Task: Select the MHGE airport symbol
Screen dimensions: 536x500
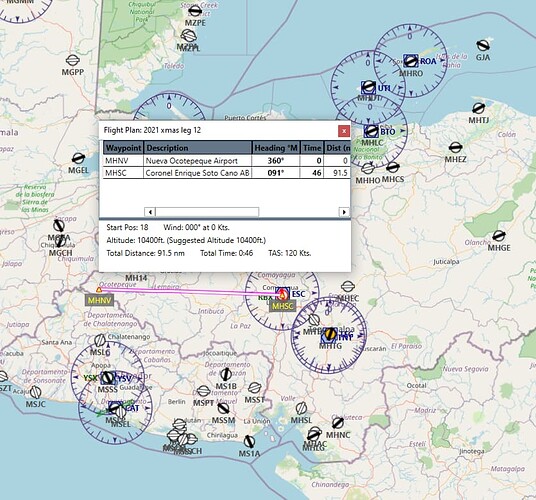Action: click(498, 236)
